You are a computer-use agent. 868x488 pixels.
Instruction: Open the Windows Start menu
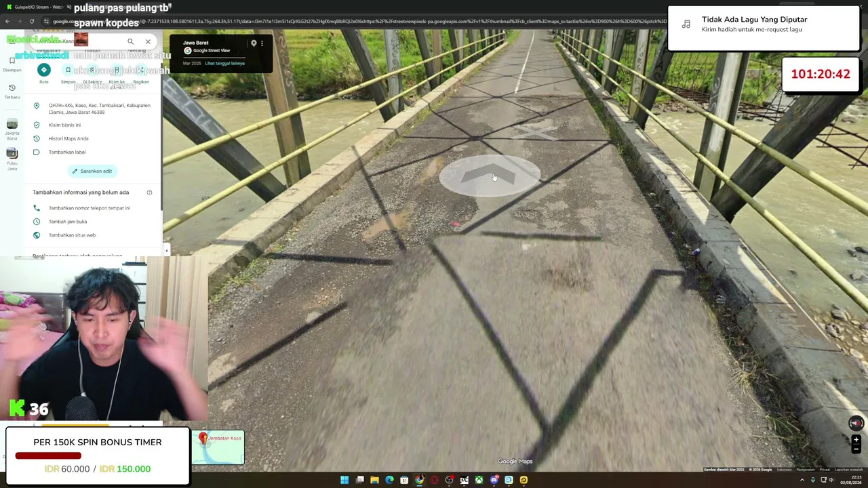[x=344, y=480]
